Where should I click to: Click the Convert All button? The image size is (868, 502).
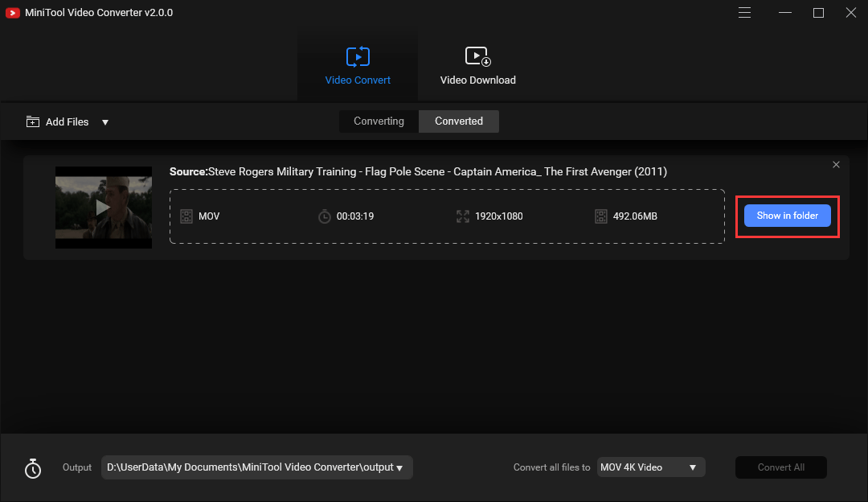pyautogui.click(x=781, y=467)
